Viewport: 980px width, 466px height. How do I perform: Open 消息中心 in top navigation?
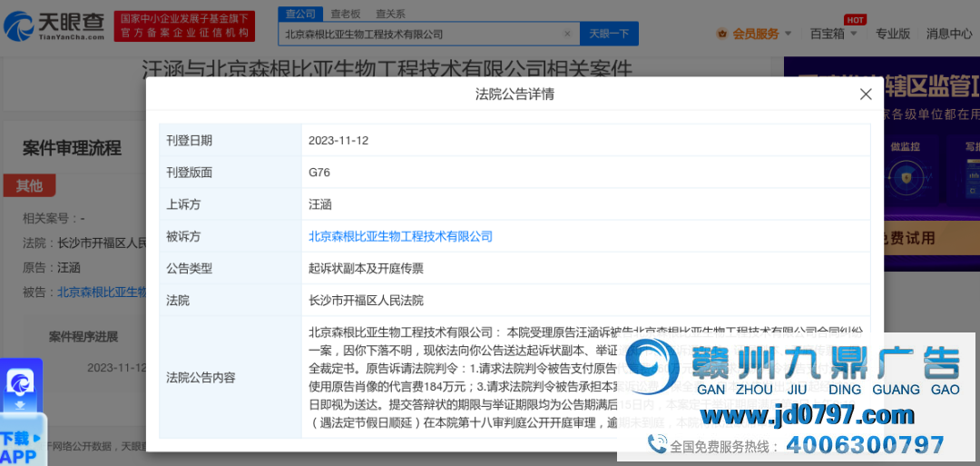(949, 34)
